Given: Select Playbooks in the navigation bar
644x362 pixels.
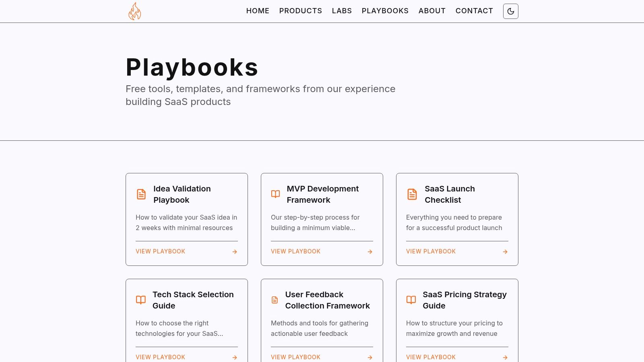Looking at the screenshot, I should pos(385,11).
